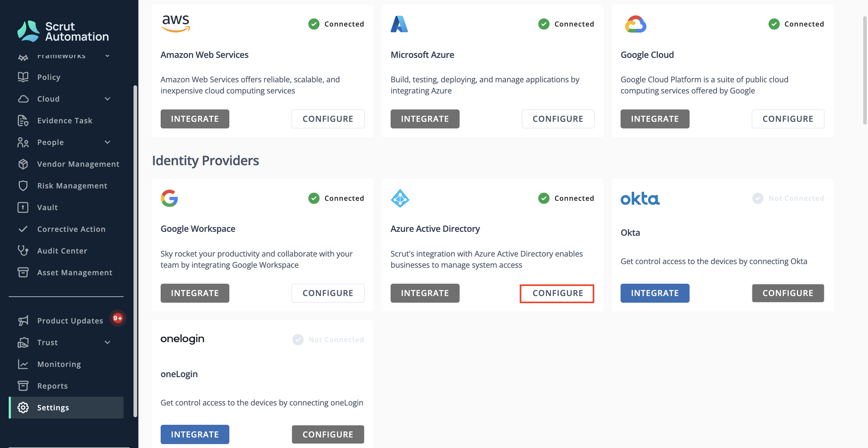Click INTEGRATE for Amazon Web Services

click(x=195, y=119)
